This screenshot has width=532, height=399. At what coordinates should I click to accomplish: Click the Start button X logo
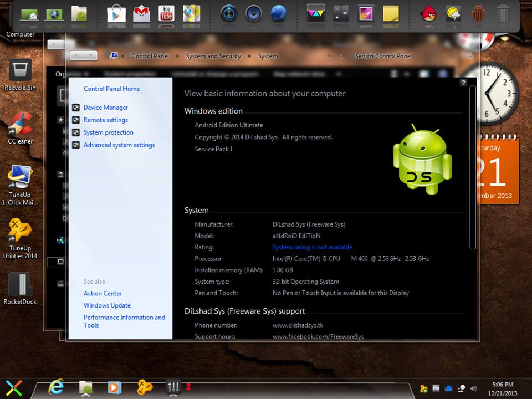[x=13, y=388]
